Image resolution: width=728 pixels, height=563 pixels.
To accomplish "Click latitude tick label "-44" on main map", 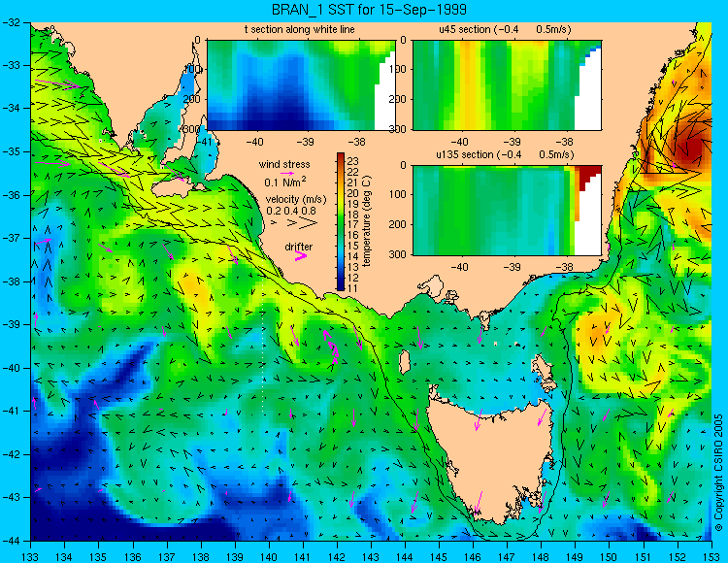I will point(13,541).
